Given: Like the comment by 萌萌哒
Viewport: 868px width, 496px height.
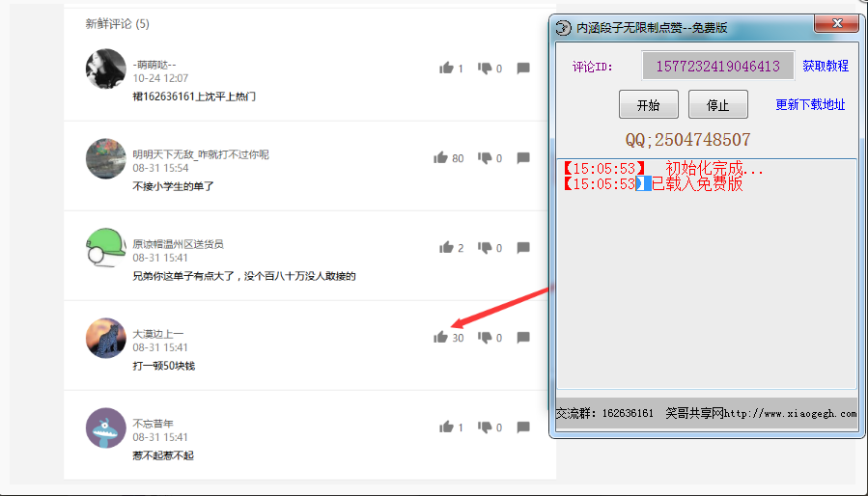Looking at the screenshot, I should [446, 69].
